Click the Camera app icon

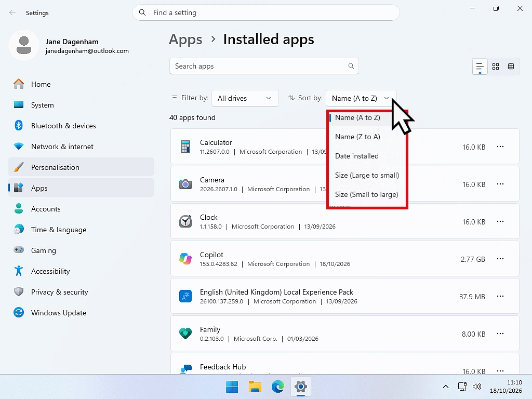pos(185,184)
